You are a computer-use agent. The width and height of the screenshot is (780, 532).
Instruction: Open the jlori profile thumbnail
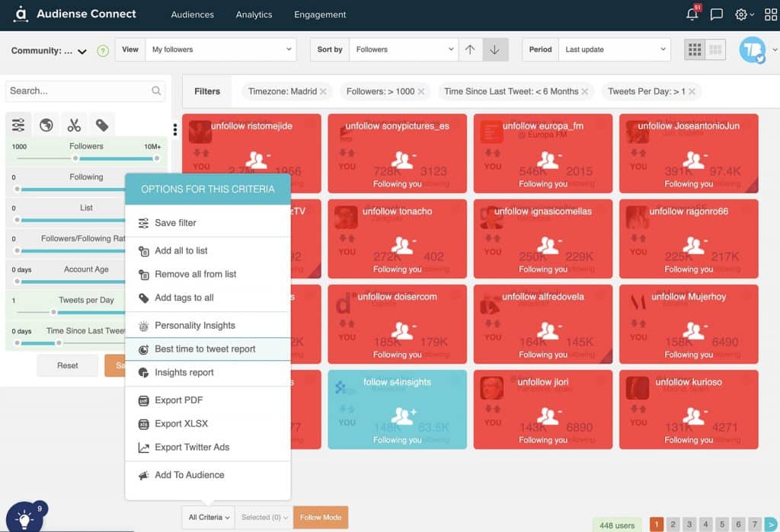point(491,388)
